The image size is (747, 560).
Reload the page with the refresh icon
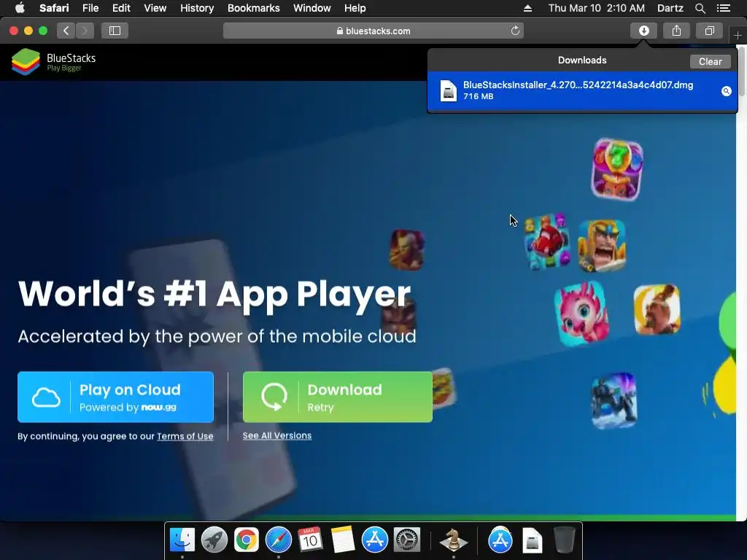(515, 31)
